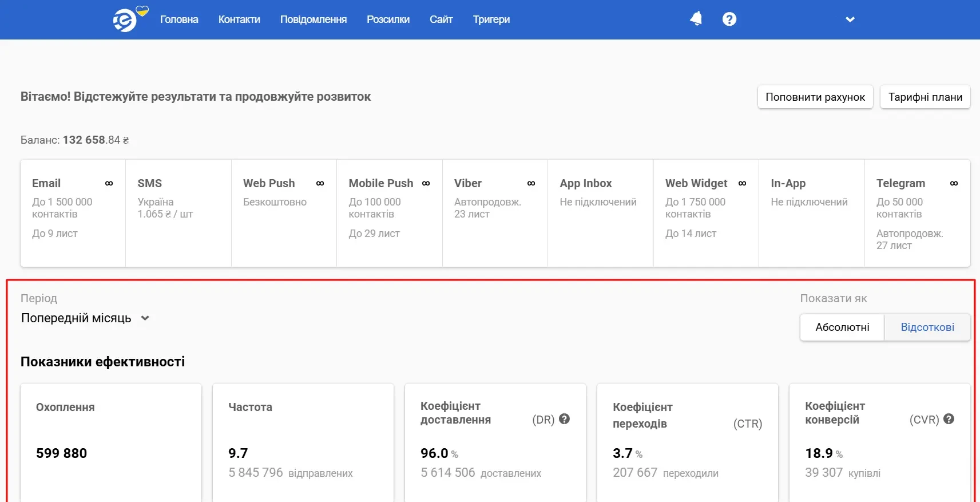Viewport: 980px width, 502px height.
Task: Click the infinity icon on Telegram card
Action: (954, 184)
